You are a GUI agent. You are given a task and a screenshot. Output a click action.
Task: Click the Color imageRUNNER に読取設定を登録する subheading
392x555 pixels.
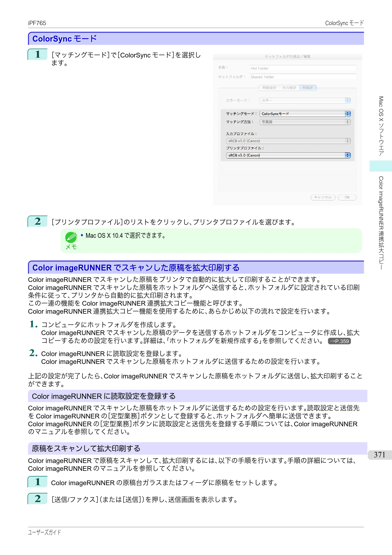[104, 396]
